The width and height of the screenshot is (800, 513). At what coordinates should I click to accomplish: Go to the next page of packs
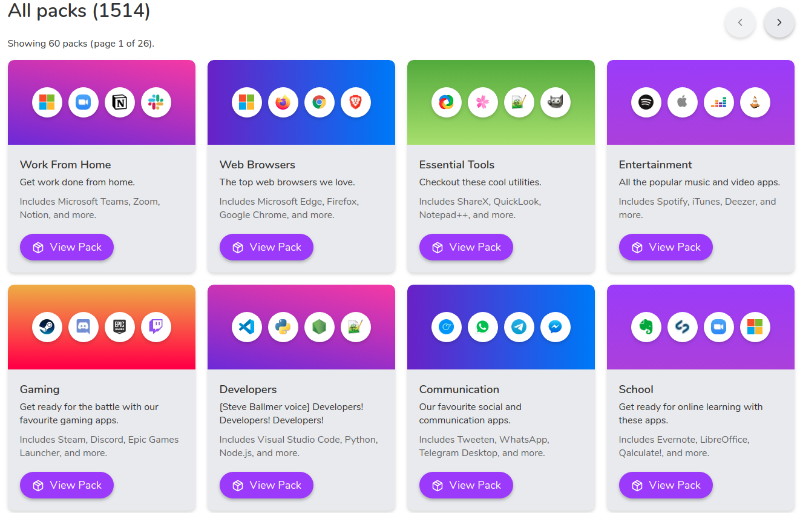[x=779, y=22]
